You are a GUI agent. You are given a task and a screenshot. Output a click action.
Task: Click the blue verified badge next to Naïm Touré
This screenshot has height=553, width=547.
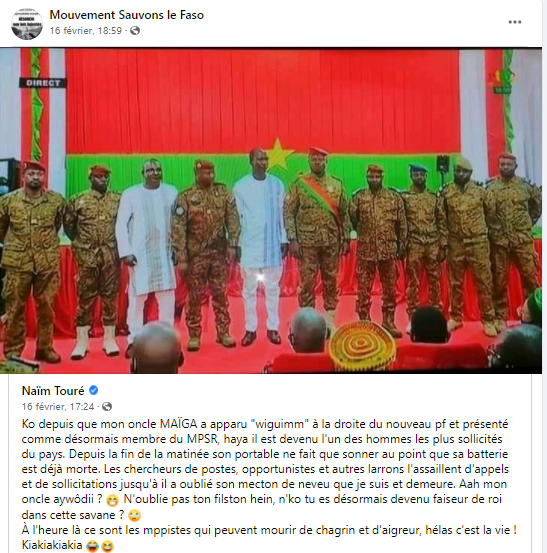pos(93,390)
